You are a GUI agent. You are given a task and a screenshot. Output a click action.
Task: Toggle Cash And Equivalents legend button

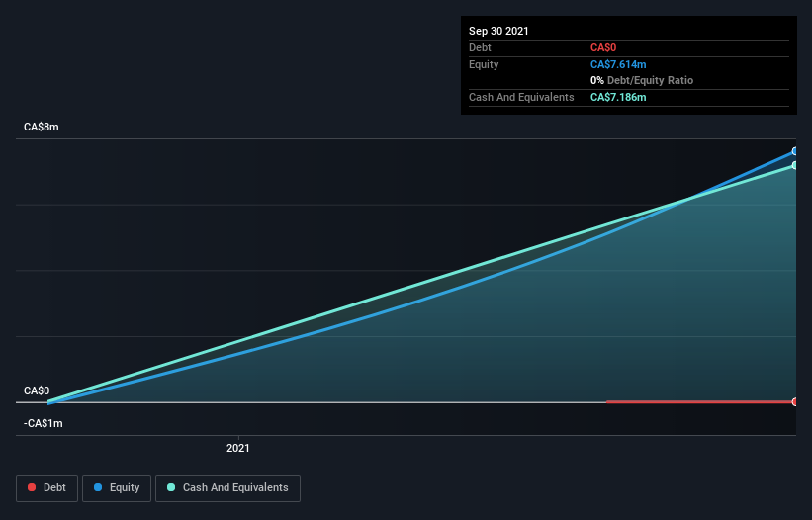click(227, 488)
